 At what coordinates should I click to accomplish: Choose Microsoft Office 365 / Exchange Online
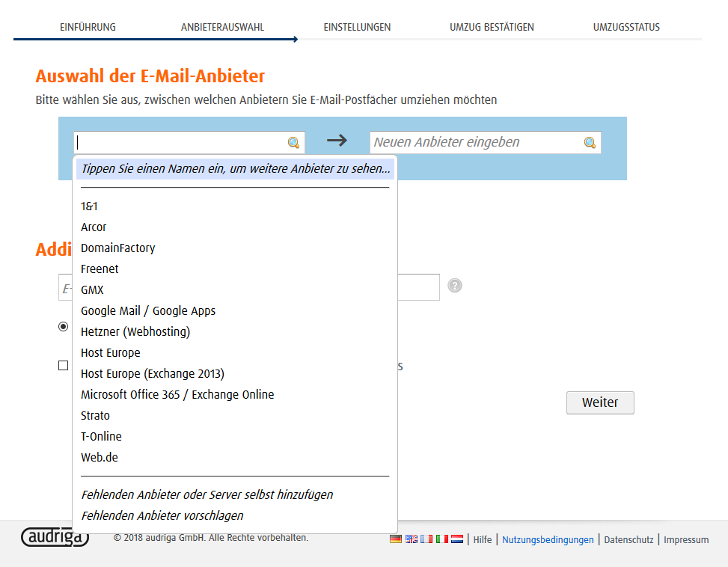pyautogui.click(x=235, y=394)
